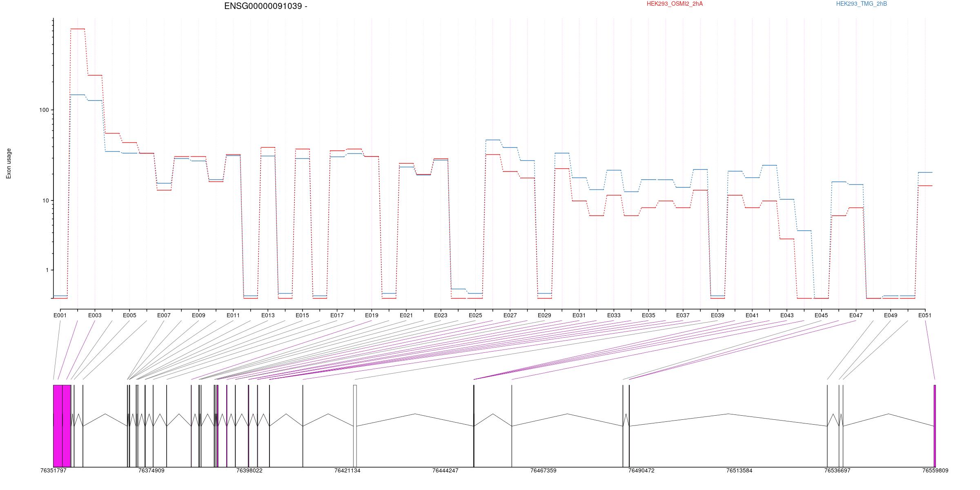Select exon label E003

95,315
